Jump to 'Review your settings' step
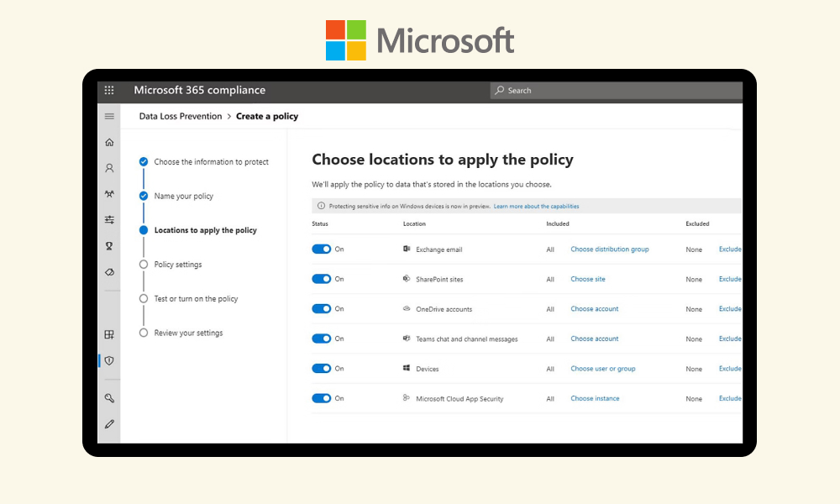Viewport: 840px width, 504px height. click(188, 333)
